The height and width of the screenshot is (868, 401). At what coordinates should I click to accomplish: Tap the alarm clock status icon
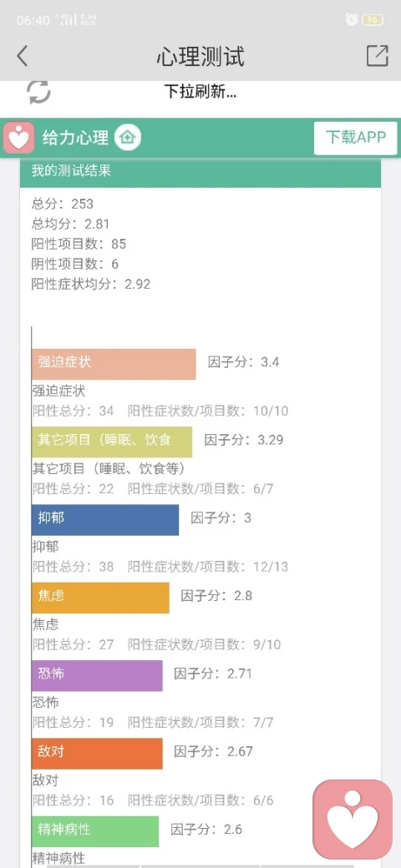(x=351, y=19)
